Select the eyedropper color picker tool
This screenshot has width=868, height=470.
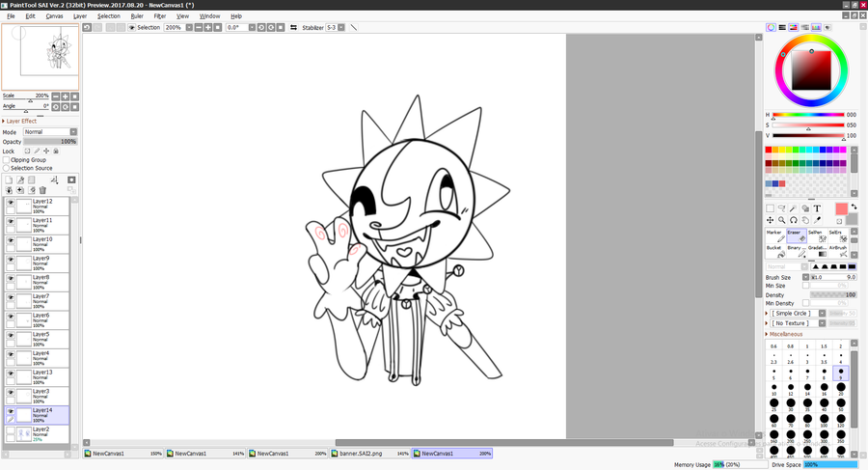click(817, 220)
